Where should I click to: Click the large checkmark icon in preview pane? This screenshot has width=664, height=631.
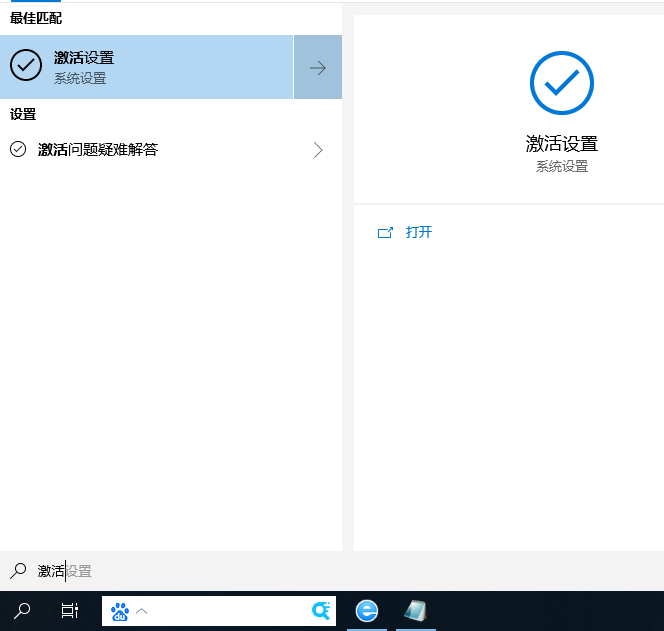(x=561, y=83)
